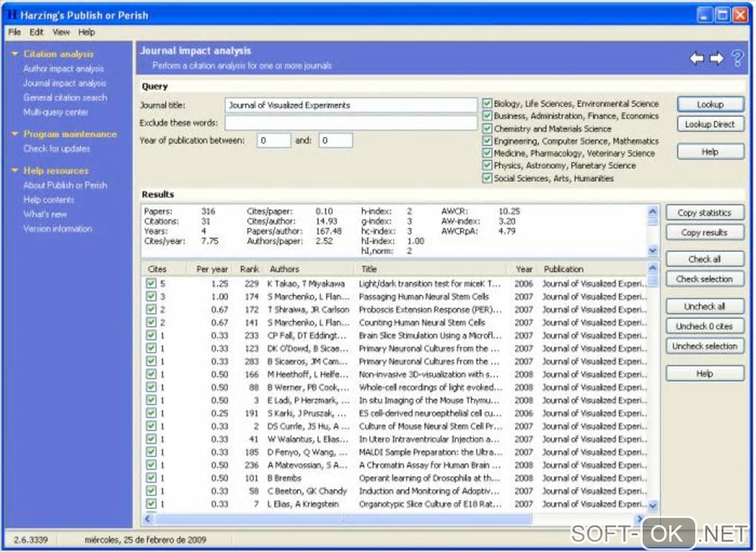The height and width of the screenshot is (552, 756).
Task: Select the Proboscis Extension Response row title
Action: 430,310
